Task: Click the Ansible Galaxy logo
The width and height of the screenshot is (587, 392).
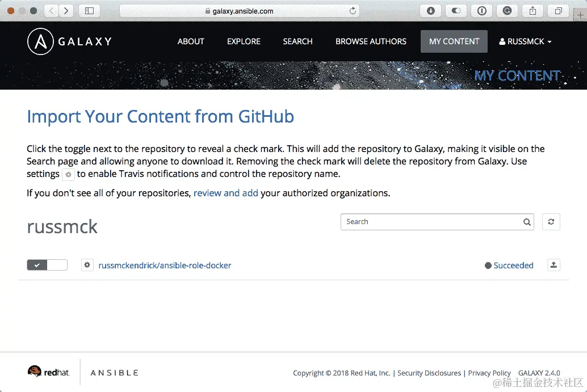Action: point(70,41)
